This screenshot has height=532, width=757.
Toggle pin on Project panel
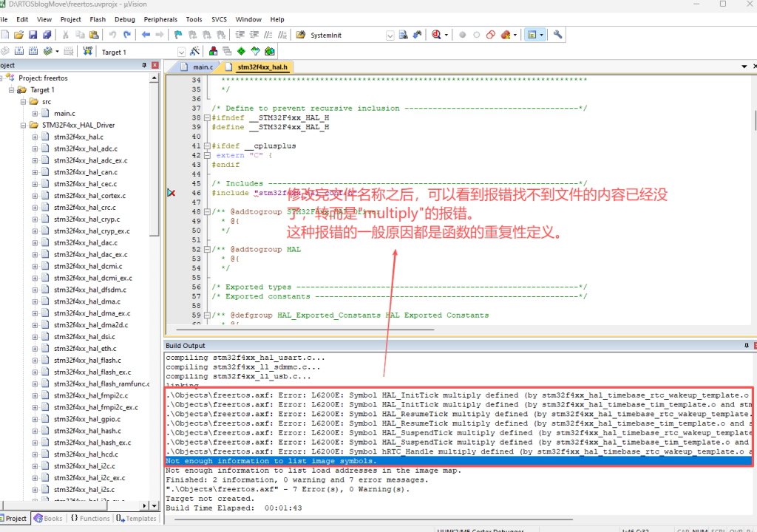tap(144, 65)
